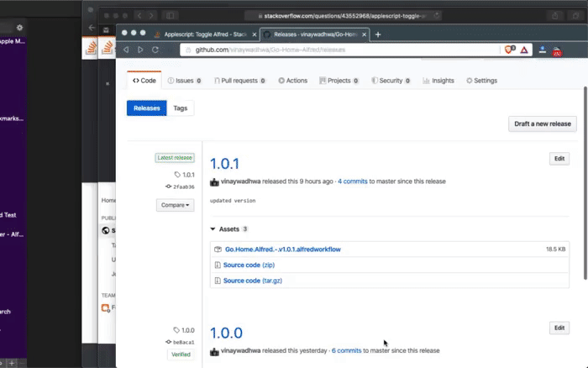Collapse the Assets section triangle
This screenshot has height=368, width=588.
[213, 229]
